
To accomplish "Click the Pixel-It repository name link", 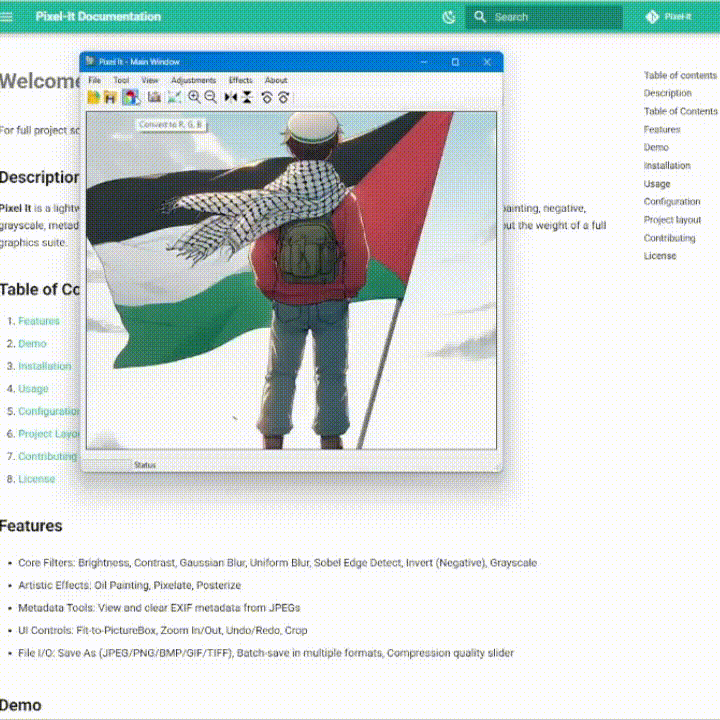I will tap(678, 17).
